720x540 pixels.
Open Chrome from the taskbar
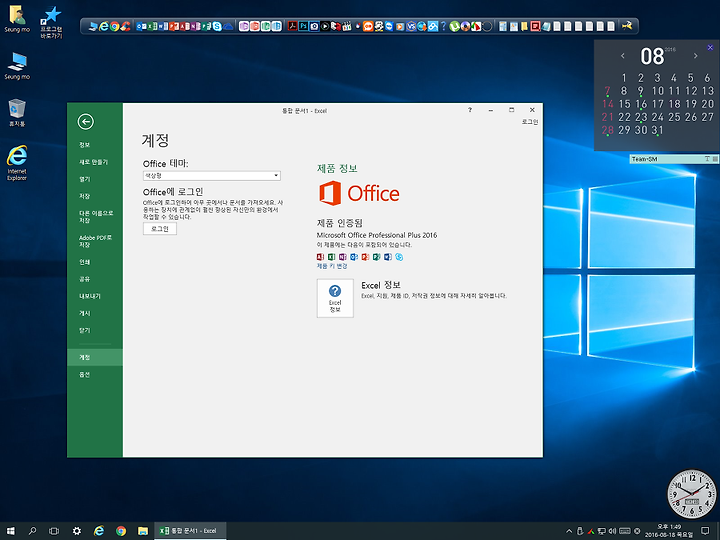[121, 531]
